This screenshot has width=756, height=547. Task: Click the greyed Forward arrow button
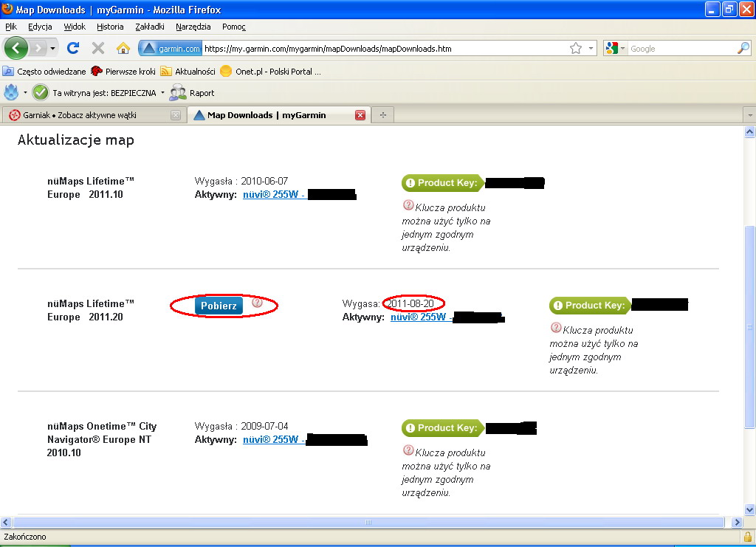click(x=38, y=48)
